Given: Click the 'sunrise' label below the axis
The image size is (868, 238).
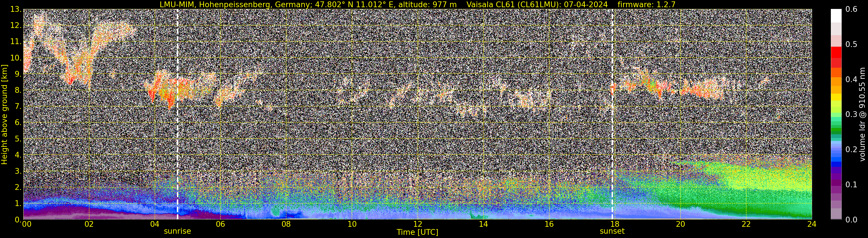Looking at the screenshot, I should pos(177,231).
